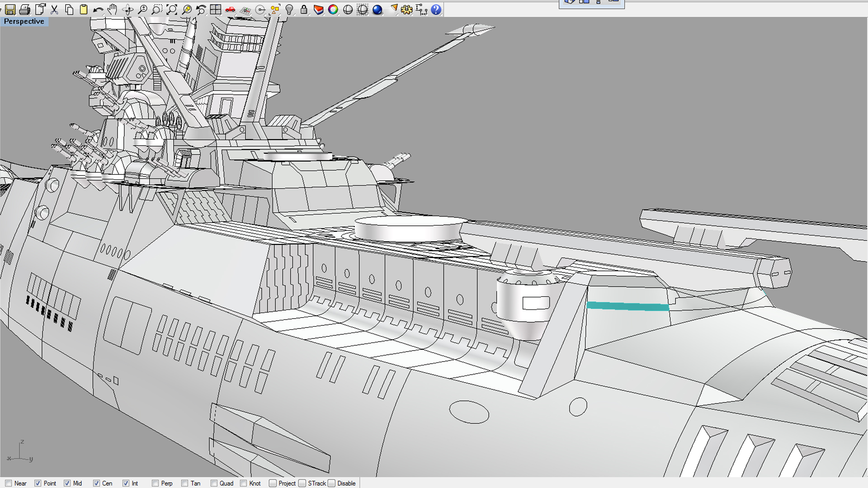Viewport: 868px width, 488px height.
Task: Select the Zoom Dynamic magnifier tool
Action: pos(142,9)
